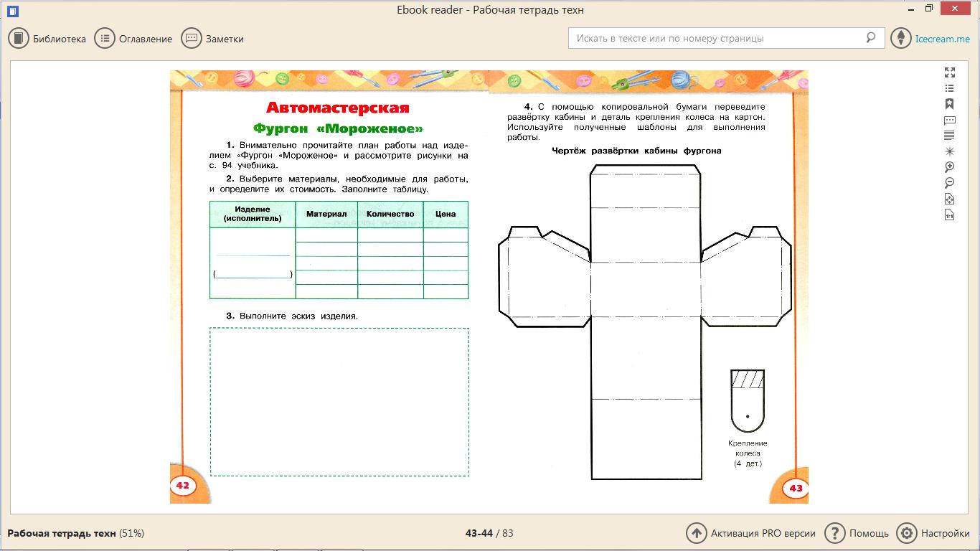Click the notes speech bubble icon in sidebar
Image resolution: width=980 pixels, height=551 pixels.
pyautogui.click(x=950, y=120)
